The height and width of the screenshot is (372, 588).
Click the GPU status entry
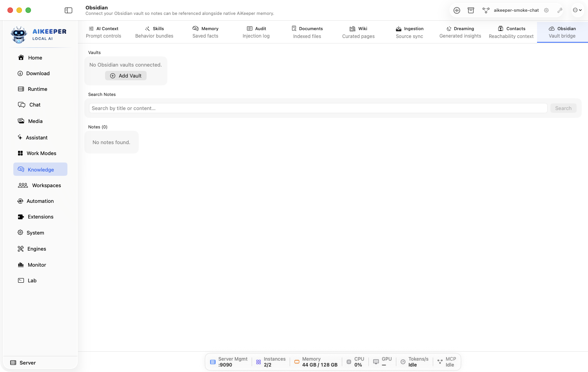(x=382, y=362)
